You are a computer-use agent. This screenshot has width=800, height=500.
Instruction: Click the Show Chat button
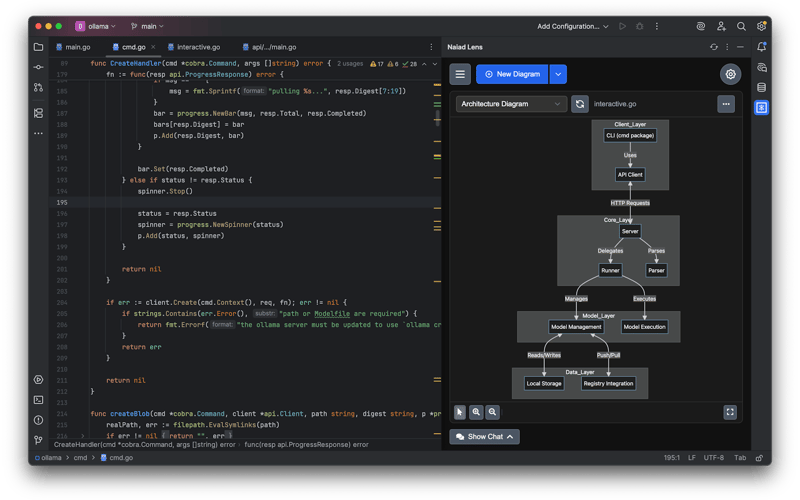pos(486,437)
